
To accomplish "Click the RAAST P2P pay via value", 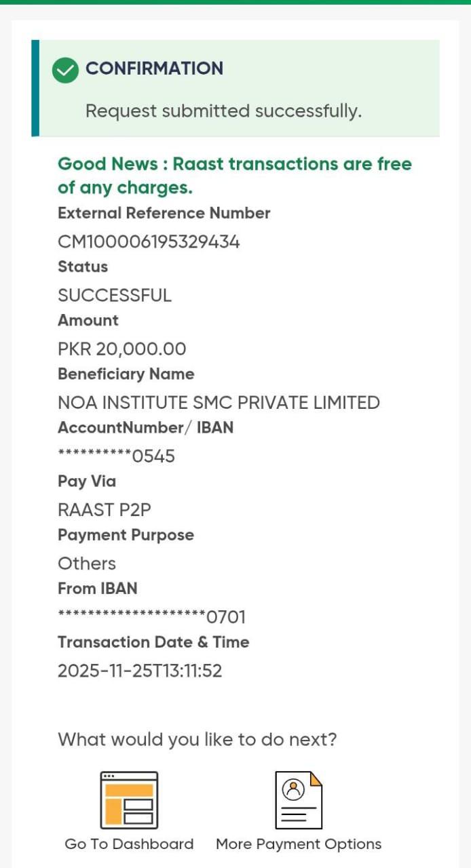I will (x=105, y=510).
